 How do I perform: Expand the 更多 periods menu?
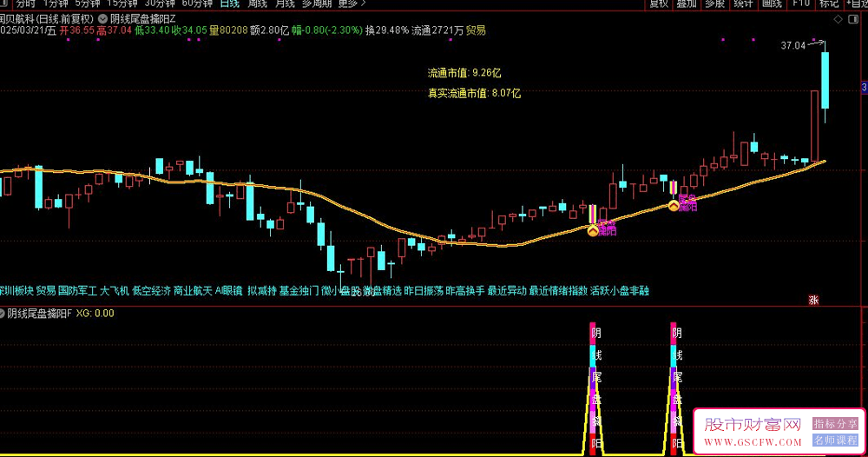(352, 3)
